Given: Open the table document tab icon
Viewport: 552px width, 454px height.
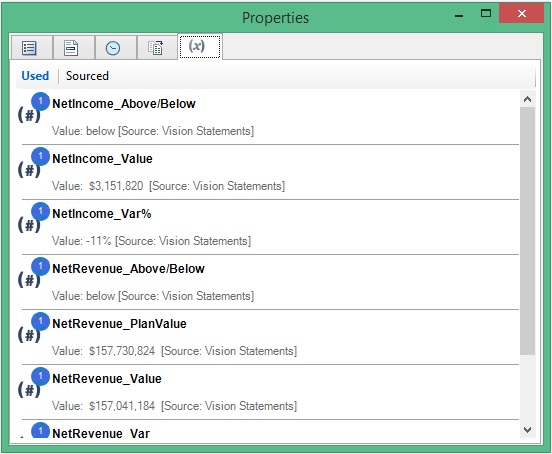Looking at the screenshot, I should coord(155,48).
